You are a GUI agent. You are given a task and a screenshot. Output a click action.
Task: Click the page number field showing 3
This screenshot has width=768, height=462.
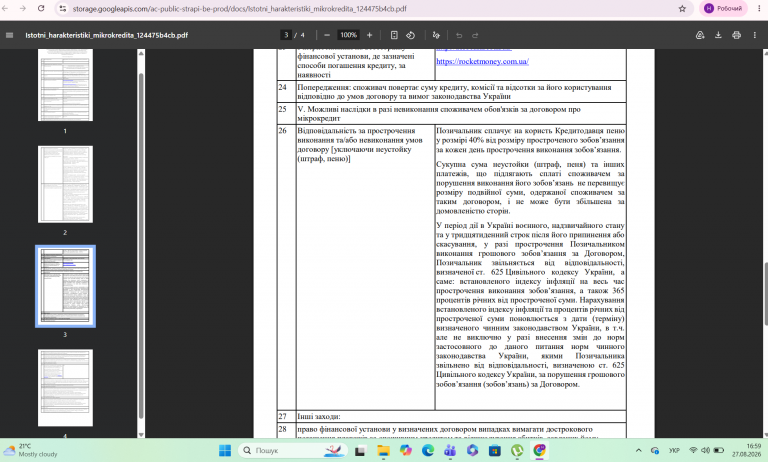pos(286,35)
